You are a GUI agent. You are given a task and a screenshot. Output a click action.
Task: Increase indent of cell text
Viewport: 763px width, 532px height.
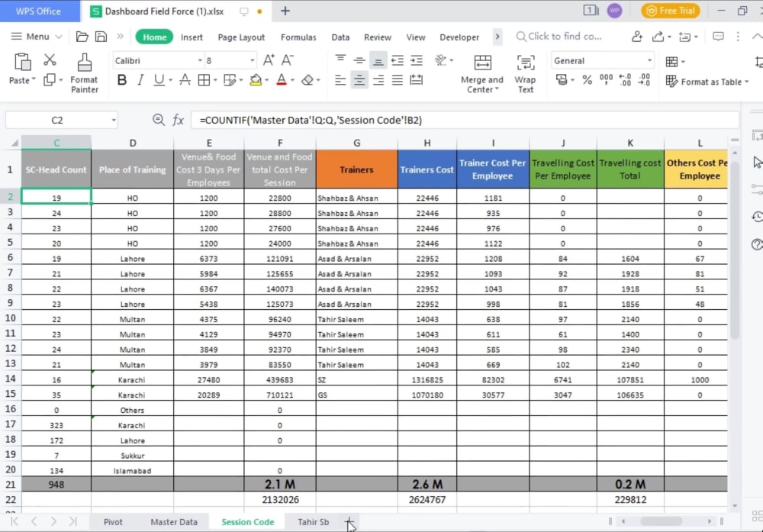[x=417, y=60]
